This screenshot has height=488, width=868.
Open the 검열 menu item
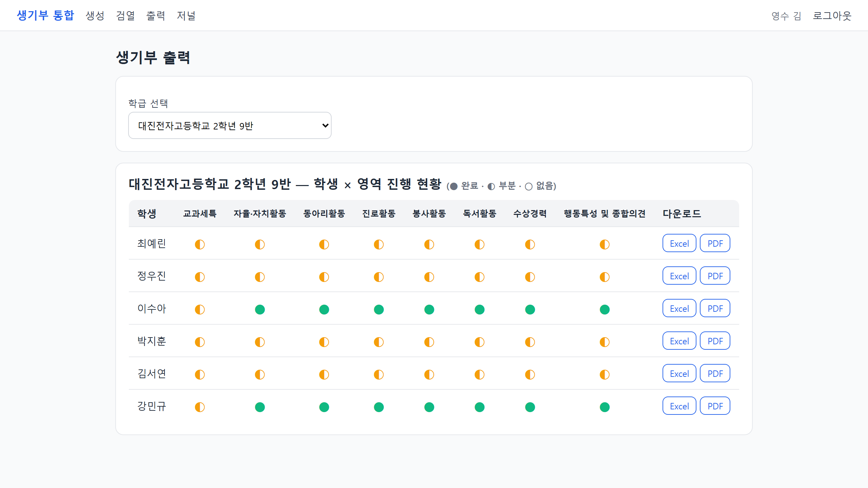coord(125,16)
